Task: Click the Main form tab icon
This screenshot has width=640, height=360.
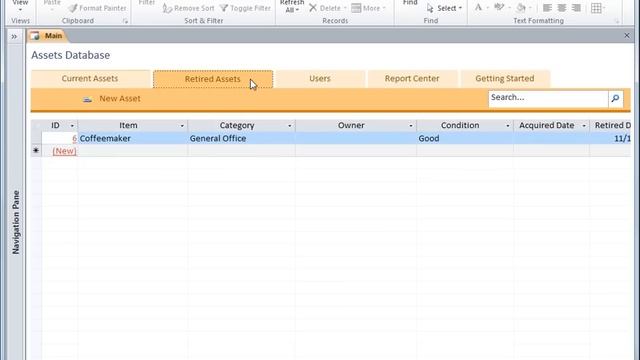Action: point(35,36)
